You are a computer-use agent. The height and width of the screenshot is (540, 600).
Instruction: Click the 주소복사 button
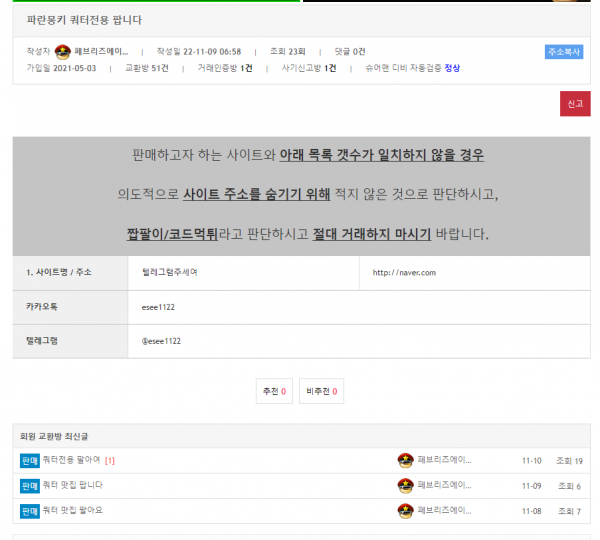[564, 52]
